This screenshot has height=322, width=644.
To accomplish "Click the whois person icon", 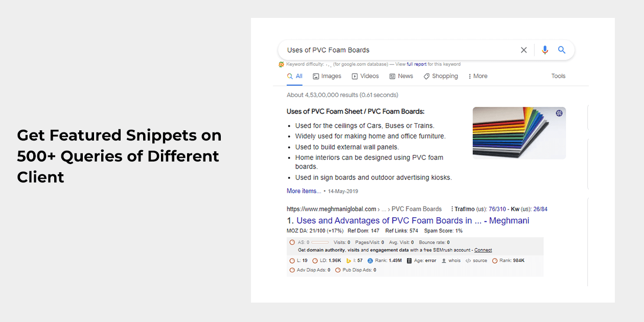I will (x=444, y=261).
